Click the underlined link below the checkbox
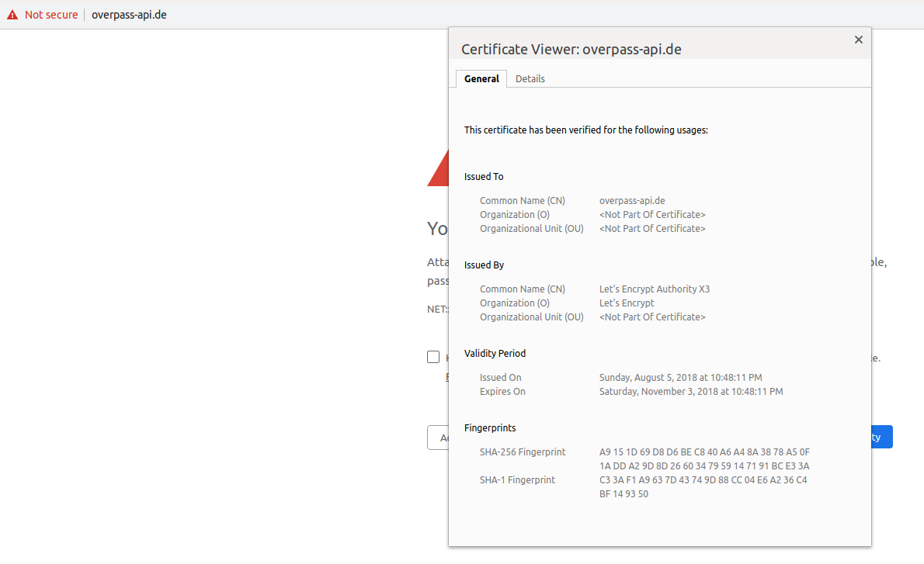Viewport: 924px width, 564px height. tap(449, 376)
